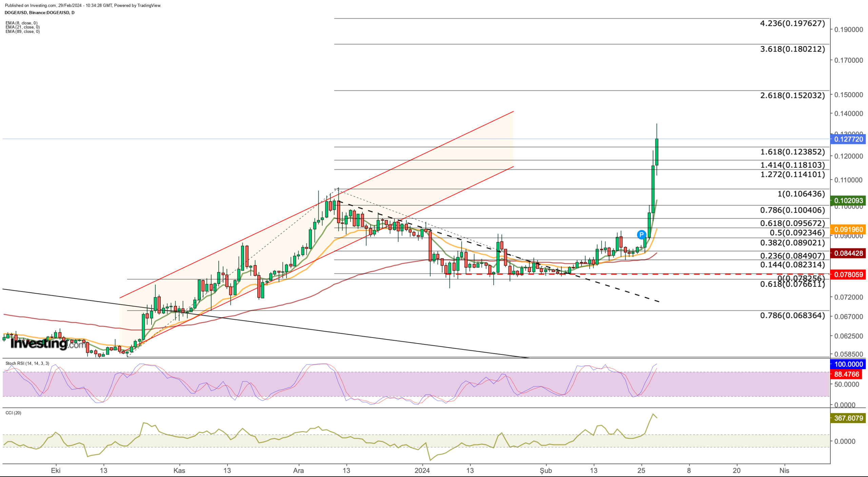Viewport: 868px width, 477px height.
Task: Select Fibonacci level 1.618(0.123852)
Action: 792,152
